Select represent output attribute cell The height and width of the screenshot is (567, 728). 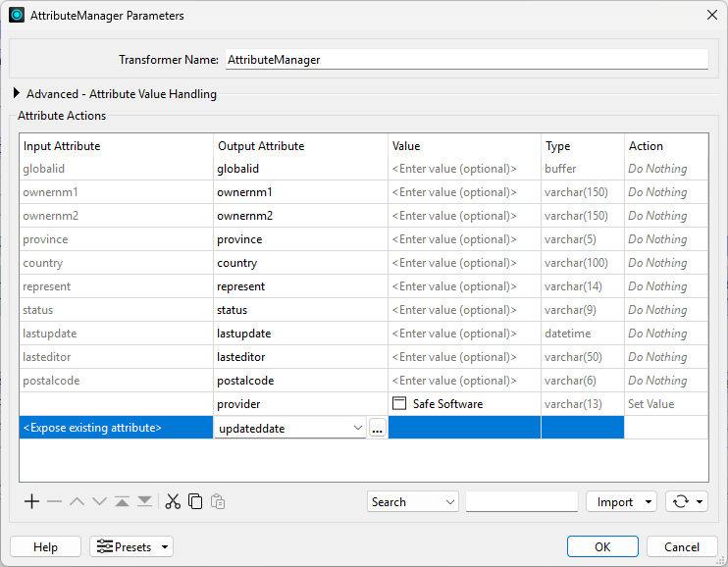300,286
